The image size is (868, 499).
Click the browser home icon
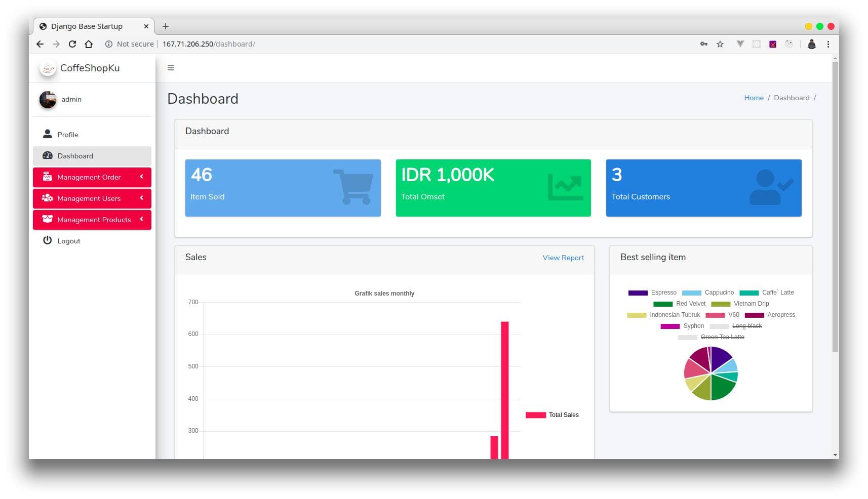coord(89,44)
